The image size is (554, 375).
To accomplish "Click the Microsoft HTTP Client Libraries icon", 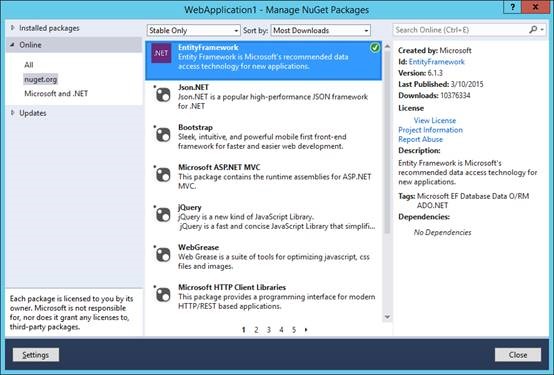I will point(163,295).
